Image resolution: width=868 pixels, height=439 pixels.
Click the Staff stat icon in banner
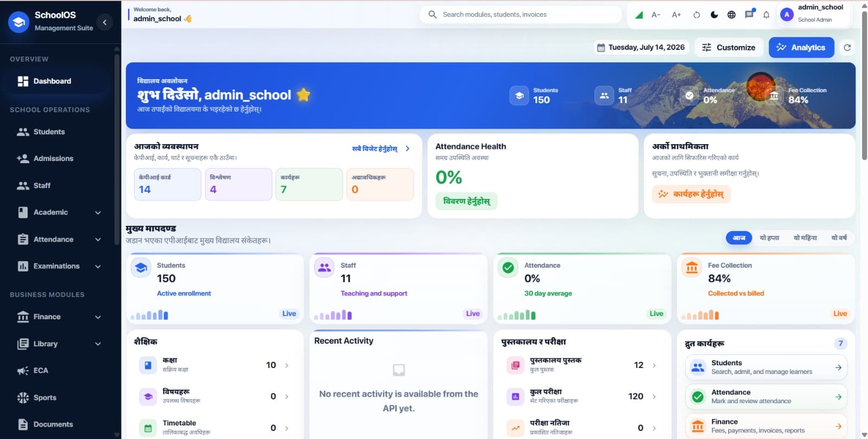604,95
